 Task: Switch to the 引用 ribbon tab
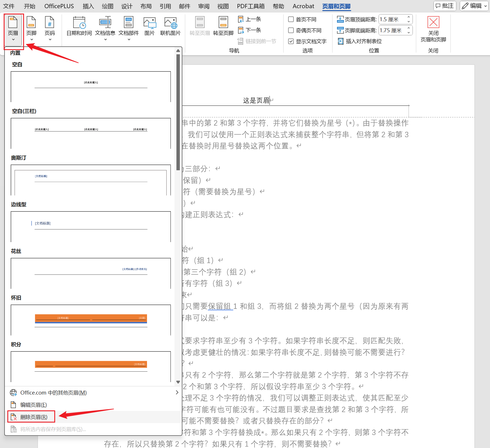[165, 6]
